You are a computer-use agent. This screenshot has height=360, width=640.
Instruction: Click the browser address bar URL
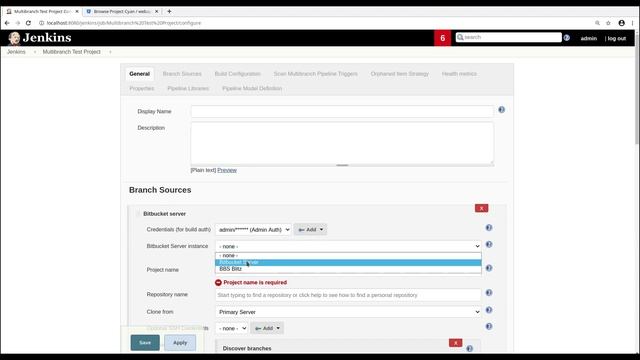pos(124,23)
